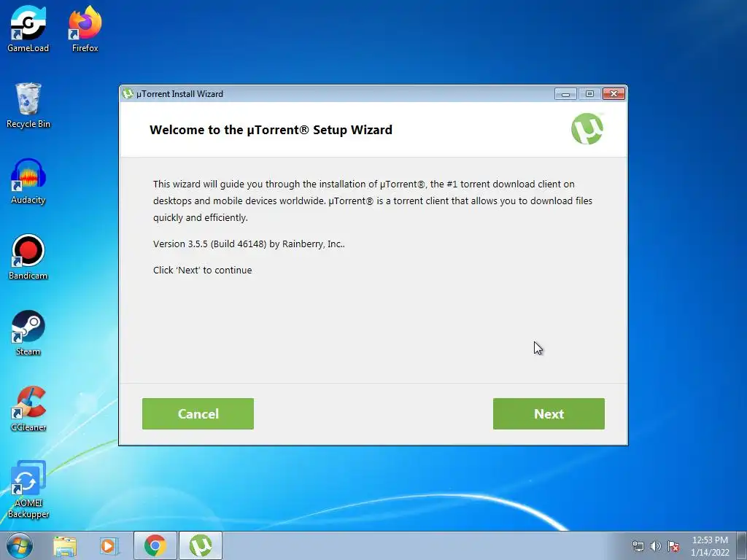Select the Firefox desktop icon

[x=85, y=28]
